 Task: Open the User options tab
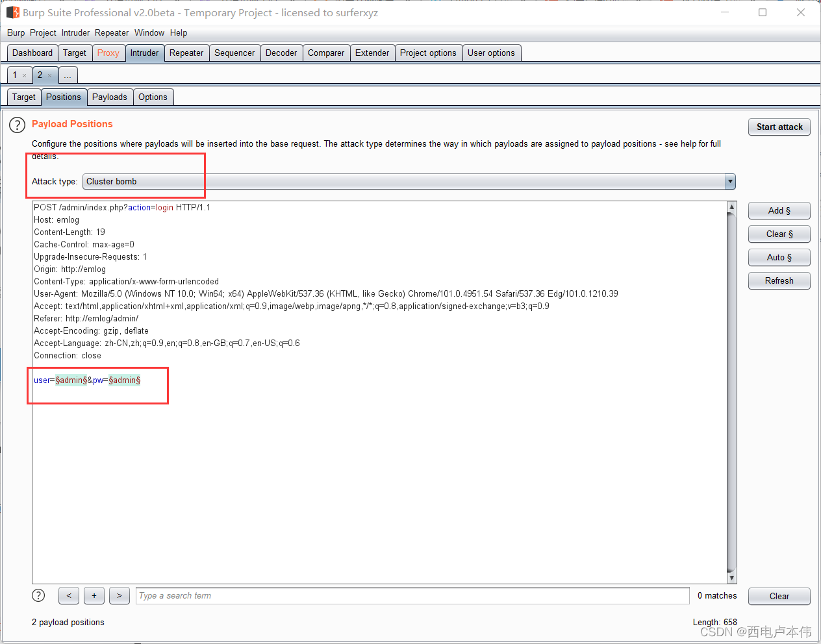(x=491, y=53)
